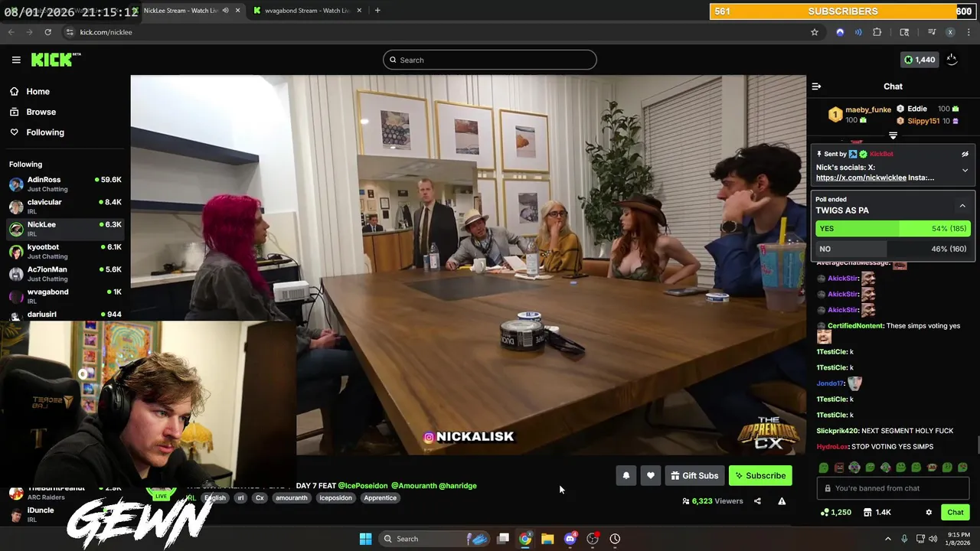Select the Cx stream tag

260,498
